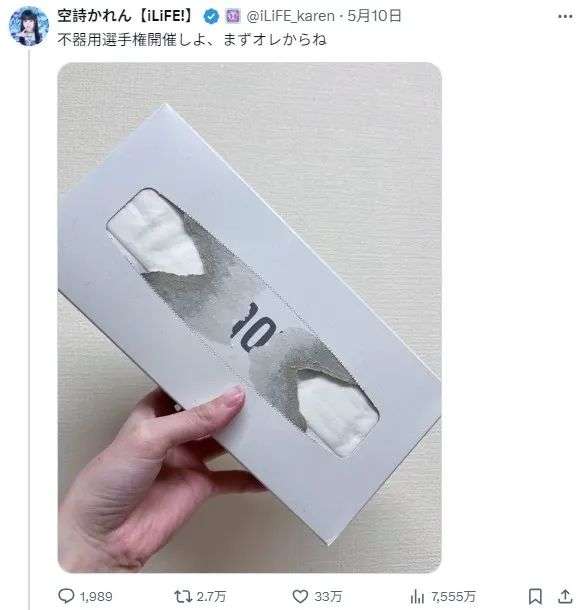The height and width of the screenshot is (610, 588).
Task: Click the blue verified badge
Action: (x=211, y=16)
